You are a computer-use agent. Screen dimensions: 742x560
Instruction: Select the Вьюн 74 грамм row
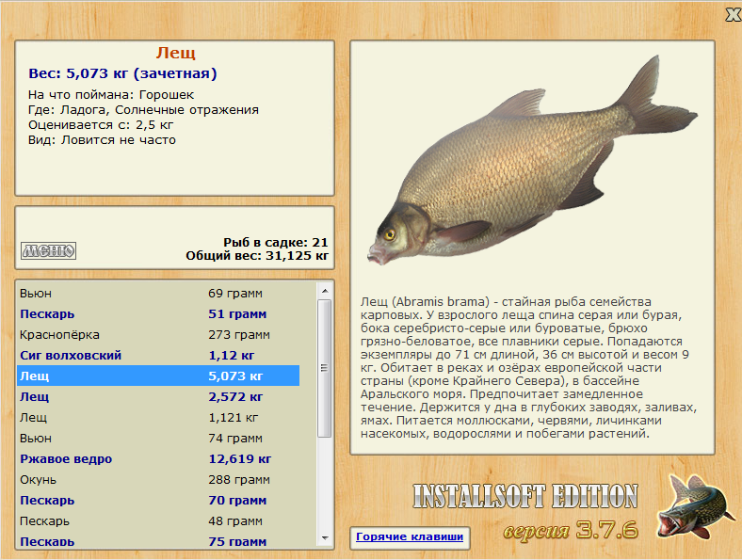(158, 439)
